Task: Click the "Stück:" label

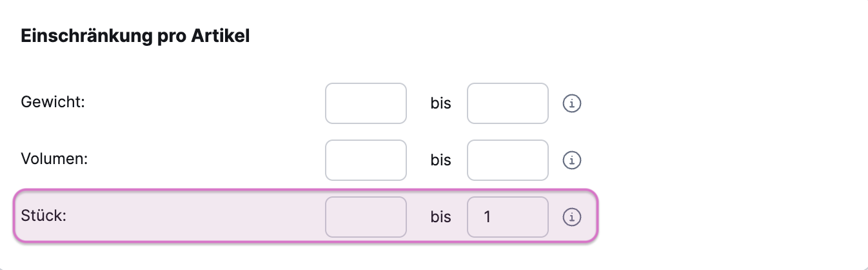Action: click(44, 216)
